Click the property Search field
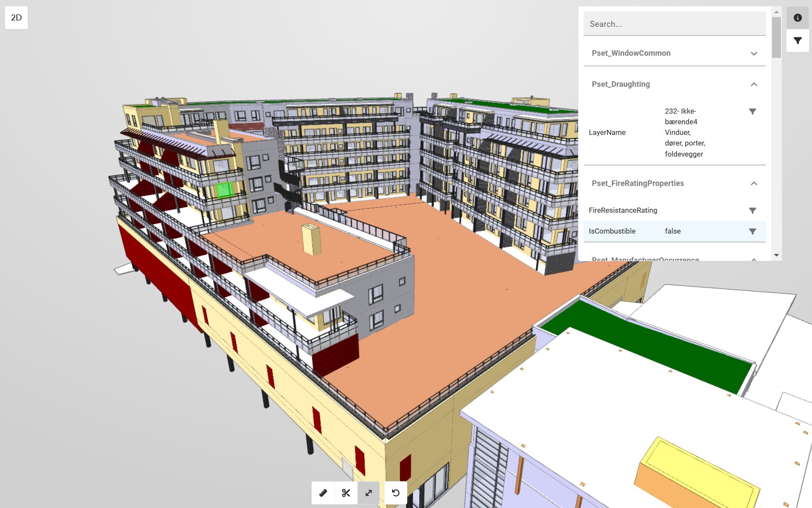Image resolution: width=812 pixels, height=508 pixels. coord(674,24)
